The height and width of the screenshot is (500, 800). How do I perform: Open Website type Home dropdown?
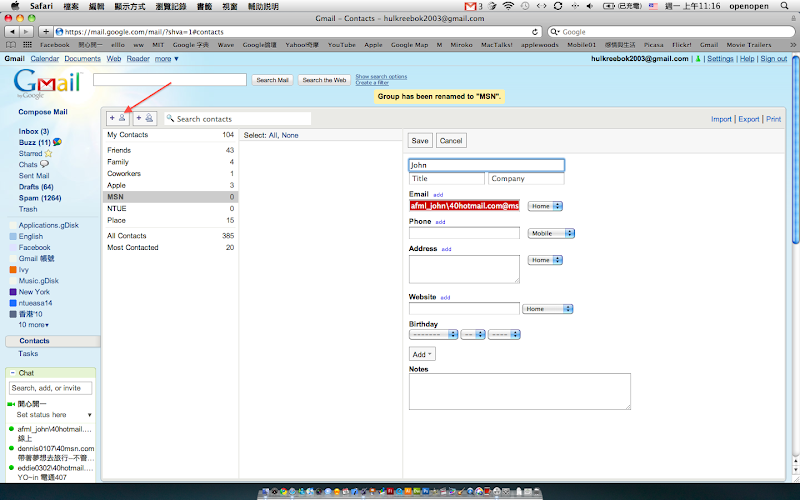[x=547, y=309]
